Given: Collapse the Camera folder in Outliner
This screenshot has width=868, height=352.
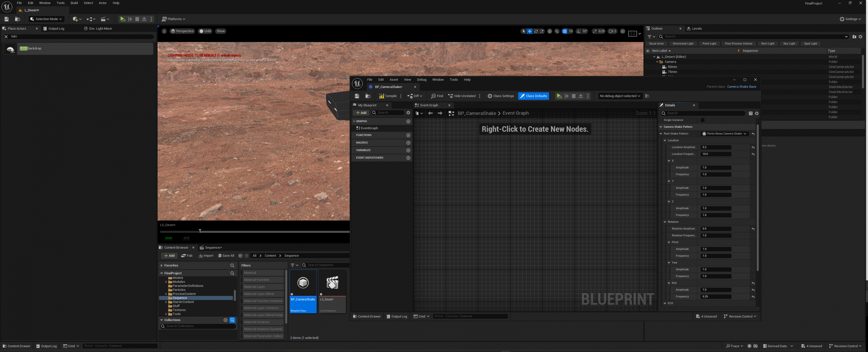Looking at the screenshot, I should coord(657,62).
